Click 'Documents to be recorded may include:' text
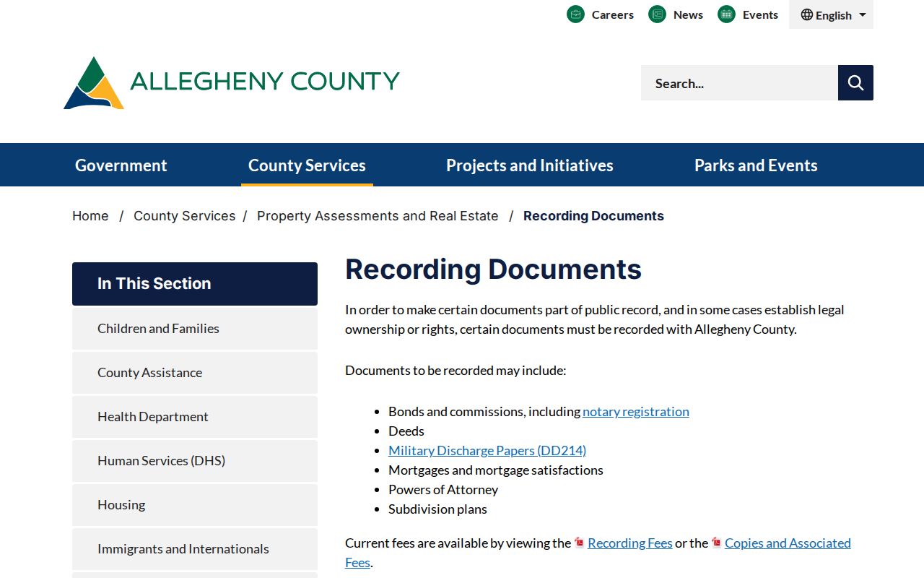The image size is (924, 578). [x=456, y=370]
